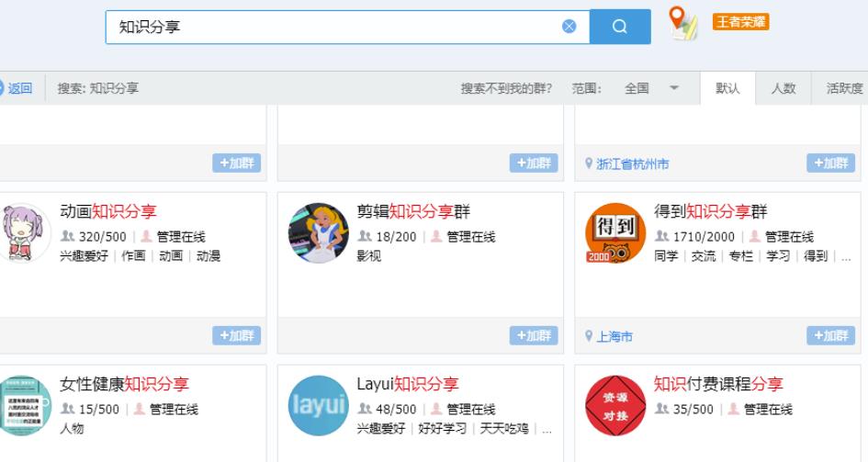Open the 动画知识分享 group avatar

click(x=23, y=233)
